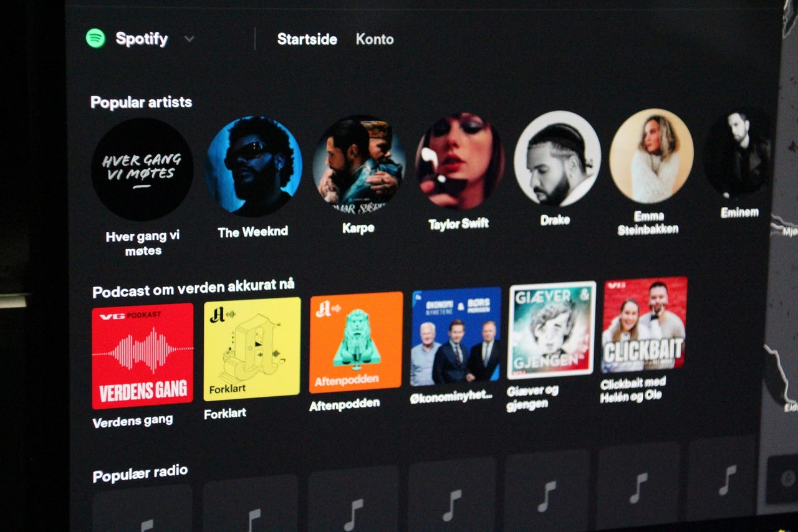Click the Giæver og gjengen podcast title
Screen dimensions: 798x532
(x=533, y=397)
